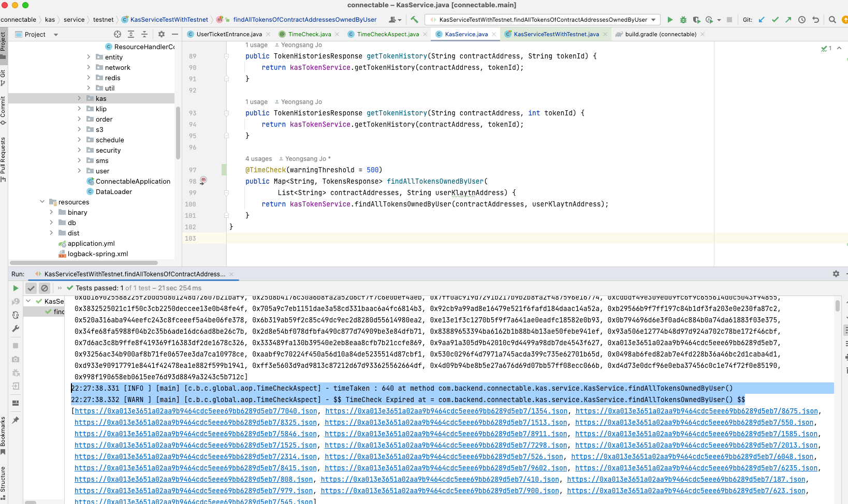Open Run panel settings gear
The height and width of the screenshot is (504, 848).
(836, 274)
